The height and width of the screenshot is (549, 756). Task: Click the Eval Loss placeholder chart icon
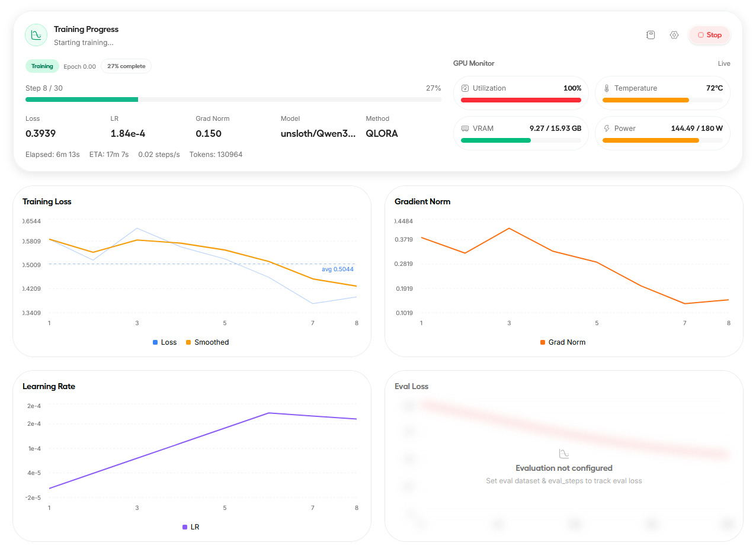[x=563, y=454]
